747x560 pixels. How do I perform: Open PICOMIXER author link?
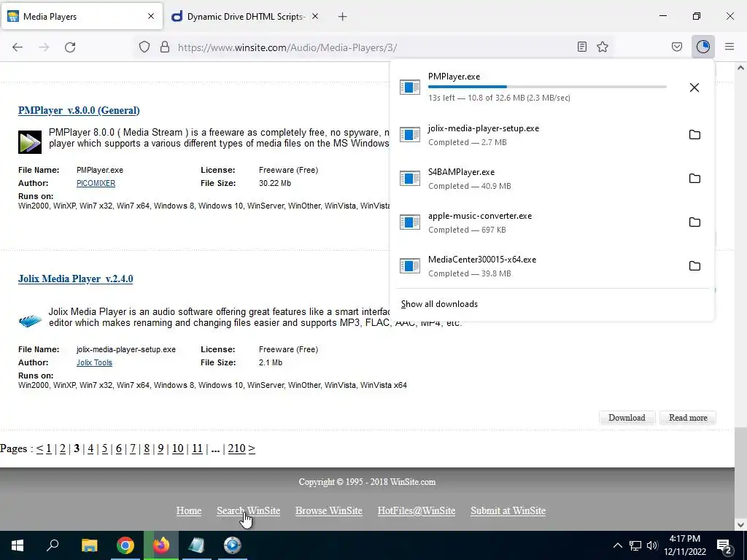96,183
